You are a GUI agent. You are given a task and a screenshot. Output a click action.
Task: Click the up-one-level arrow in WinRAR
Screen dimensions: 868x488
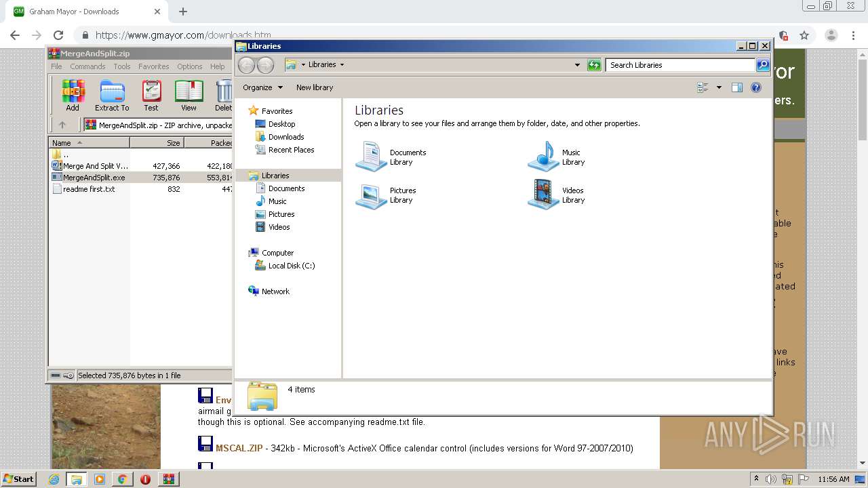(62, 125)
